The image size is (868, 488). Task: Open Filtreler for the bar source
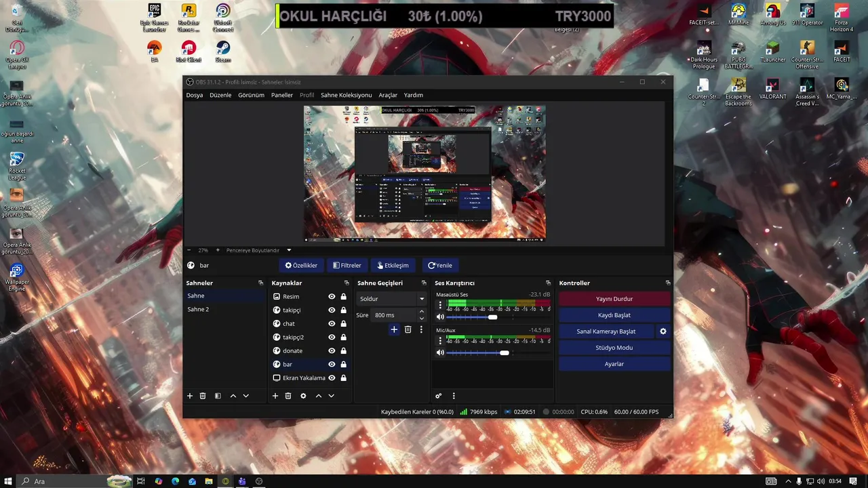pos(347,266)
